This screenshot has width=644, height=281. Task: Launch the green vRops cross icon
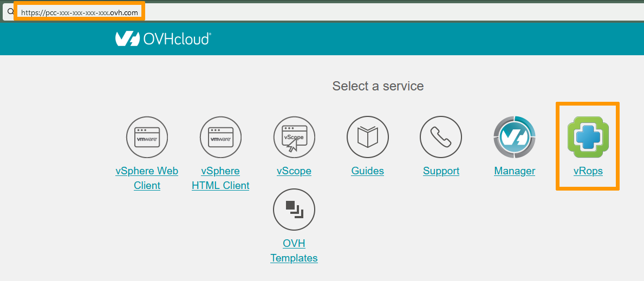[x=588, y=138]
